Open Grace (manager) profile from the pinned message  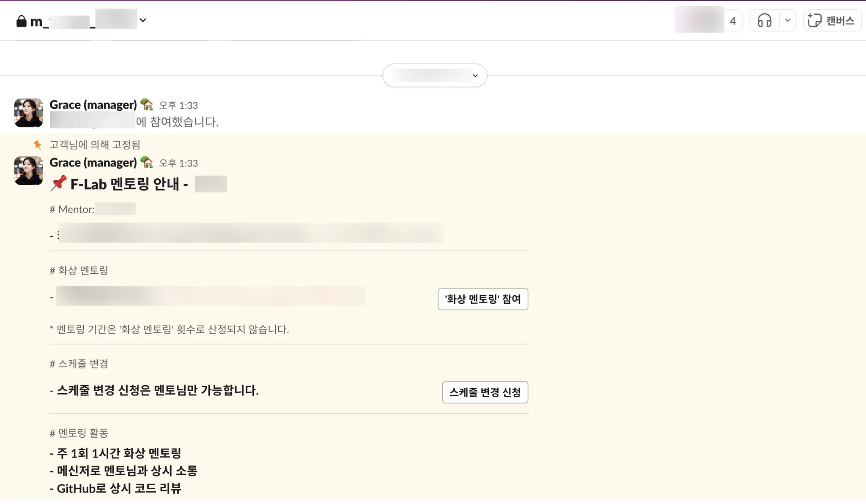(93, 163)
